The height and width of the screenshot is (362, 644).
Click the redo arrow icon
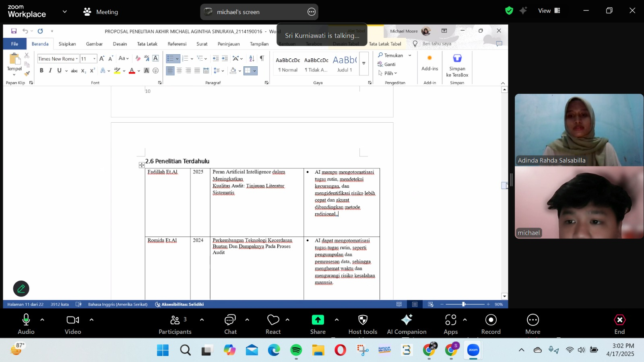pos(40,31)
